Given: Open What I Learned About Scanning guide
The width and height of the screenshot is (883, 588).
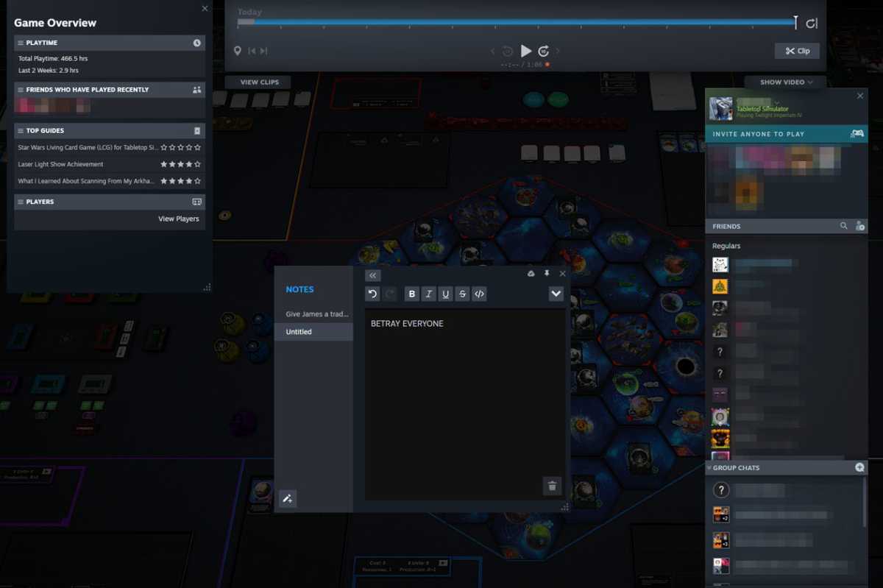Looking at the screenshot, I should tap(110, 181).
